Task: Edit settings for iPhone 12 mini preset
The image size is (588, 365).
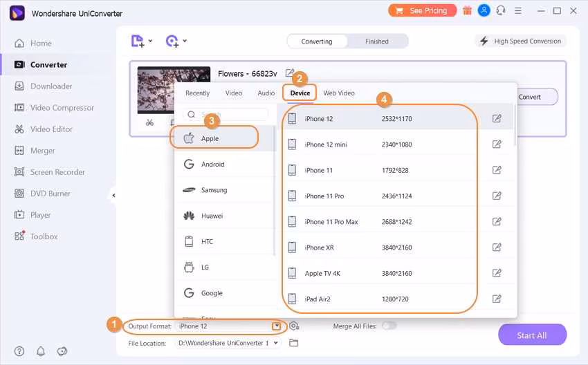Action: tap(497, 144)
